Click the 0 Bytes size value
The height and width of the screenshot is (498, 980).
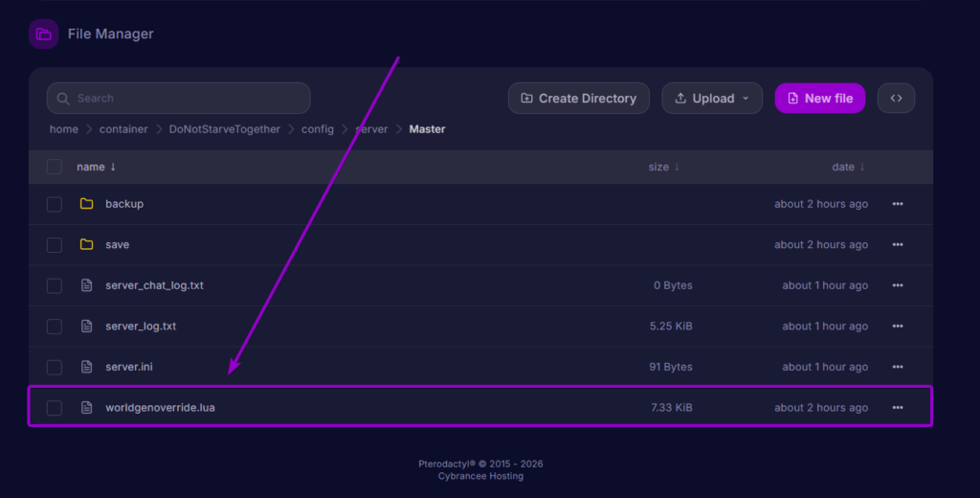tap(673, 285)
